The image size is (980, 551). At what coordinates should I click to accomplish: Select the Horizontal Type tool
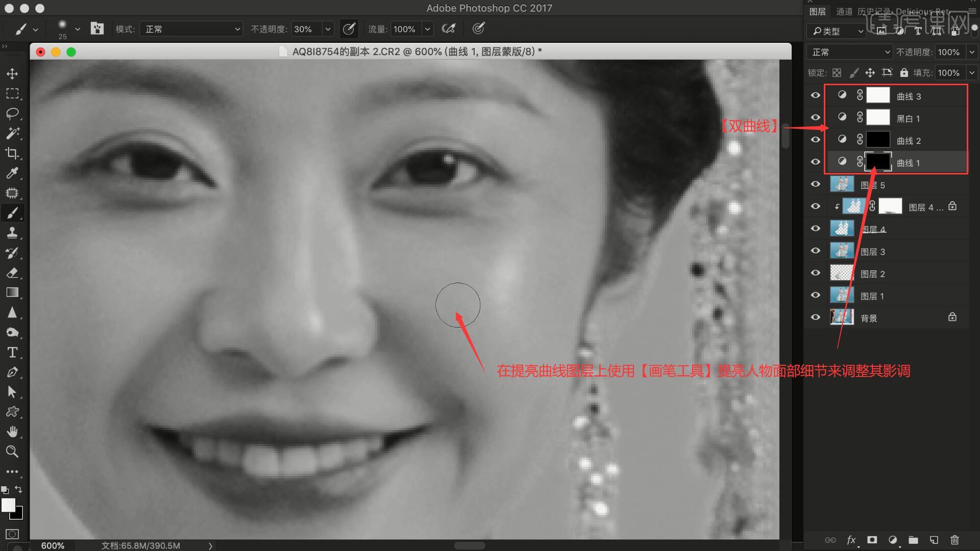[12, 353]
